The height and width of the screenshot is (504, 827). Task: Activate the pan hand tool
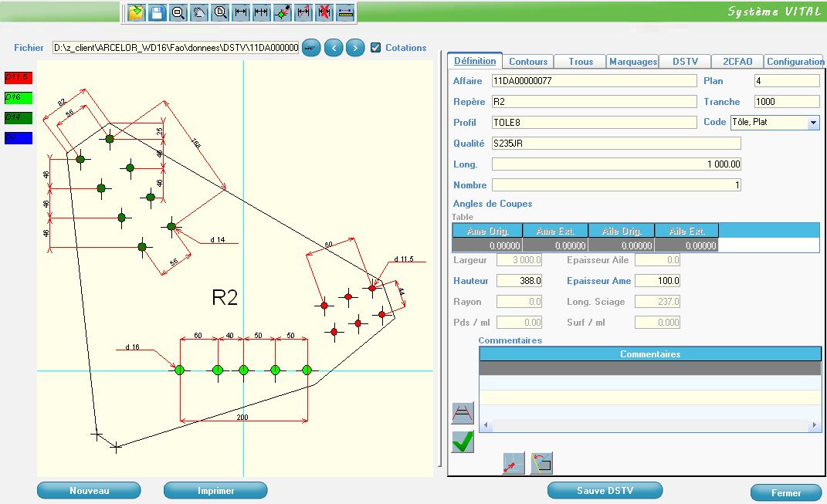[199, 12]
